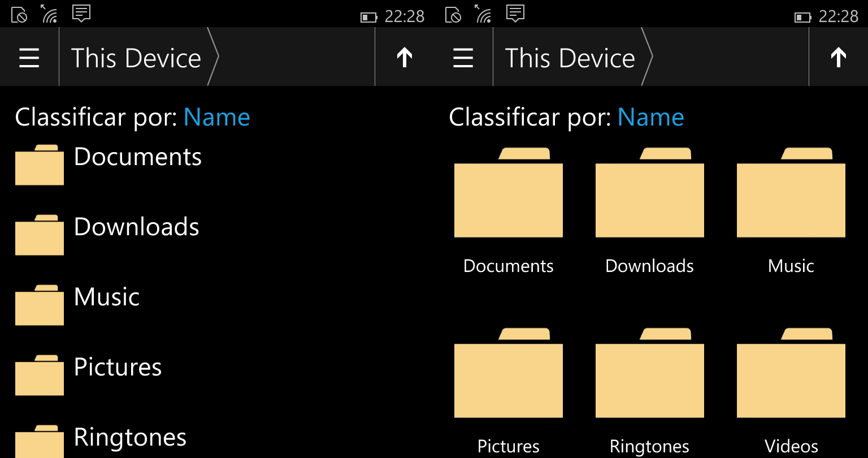Open hamburger menu in the list view pane
The image size is (868, 458).
(x=29, y=58)
